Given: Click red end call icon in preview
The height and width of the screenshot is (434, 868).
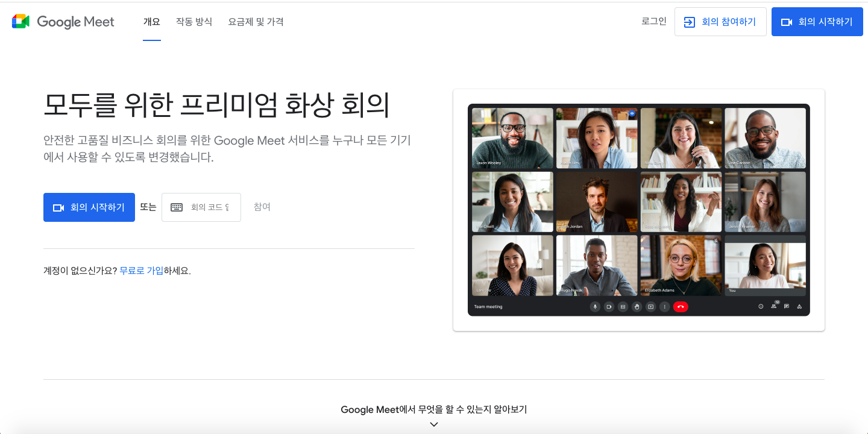Looking at the screenshot, I should [681, 307].
